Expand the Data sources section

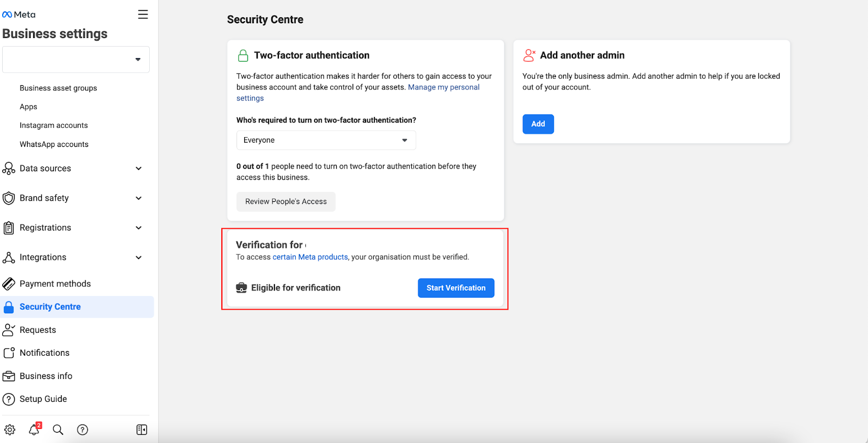138,169
